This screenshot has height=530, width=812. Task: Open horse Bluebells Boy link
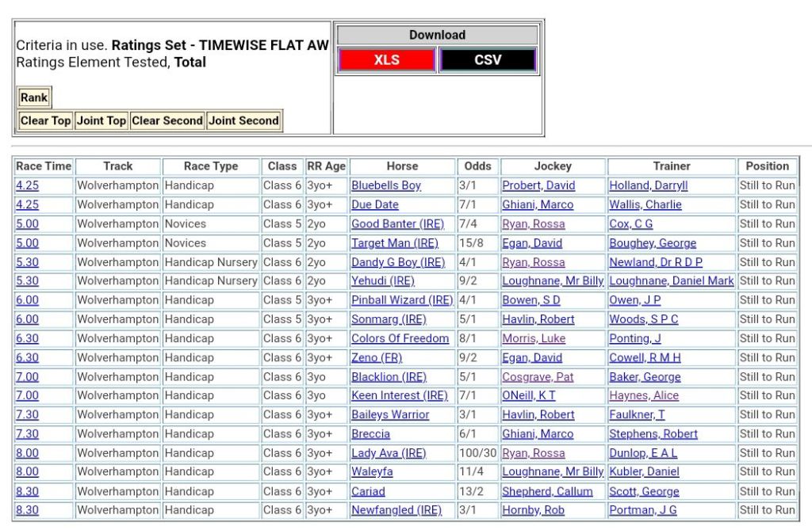(x=386, y=185)
